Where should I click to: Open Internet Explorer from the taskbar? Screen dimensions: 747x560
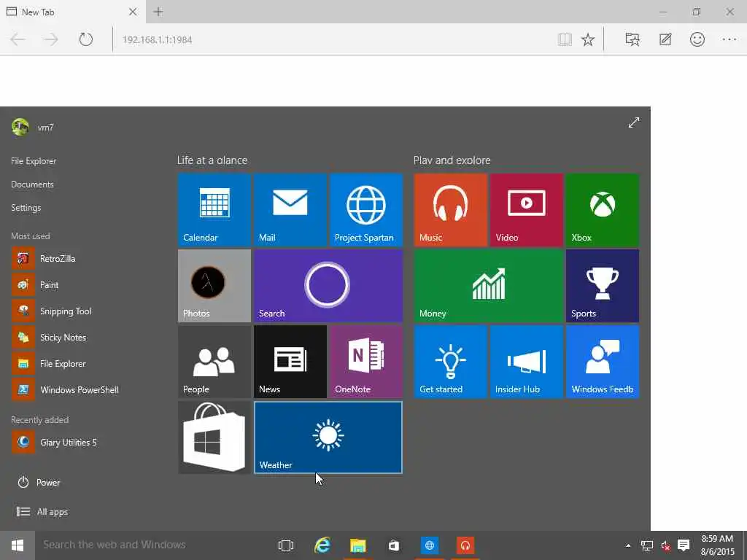coord(322,545)
